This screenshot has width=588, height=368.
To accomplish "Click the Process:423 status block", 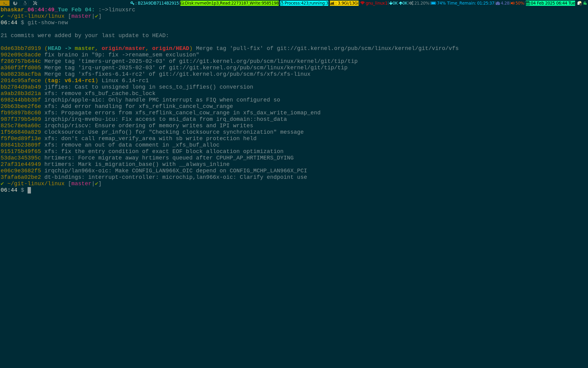I will 304,3.
